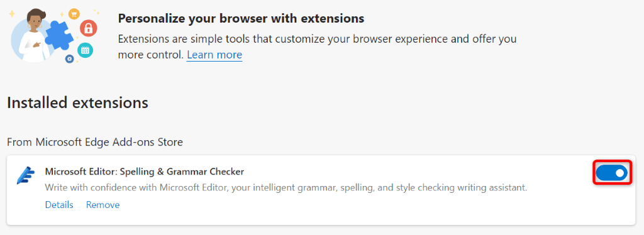The image size is (644, 235).
Task: Open Details for Microsoft Editor
Action: point(59,205)
